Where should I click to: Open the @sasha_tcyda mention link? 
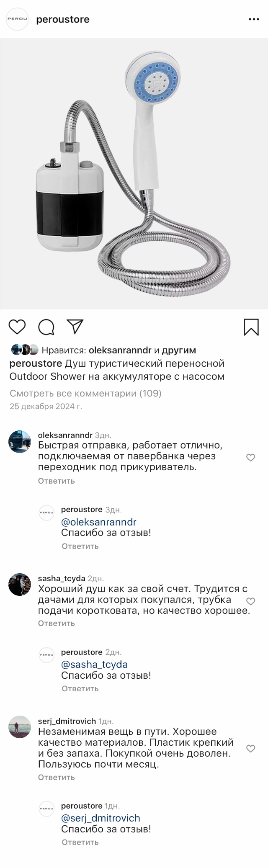click(x=94, y=665)
